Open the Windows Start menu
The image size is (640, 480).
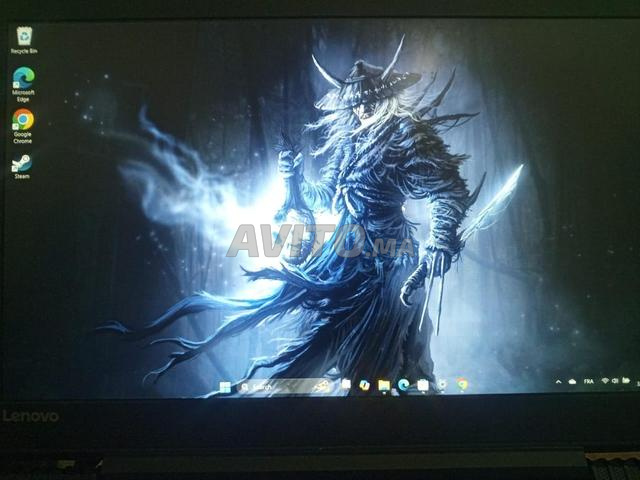tap(224, 386)
